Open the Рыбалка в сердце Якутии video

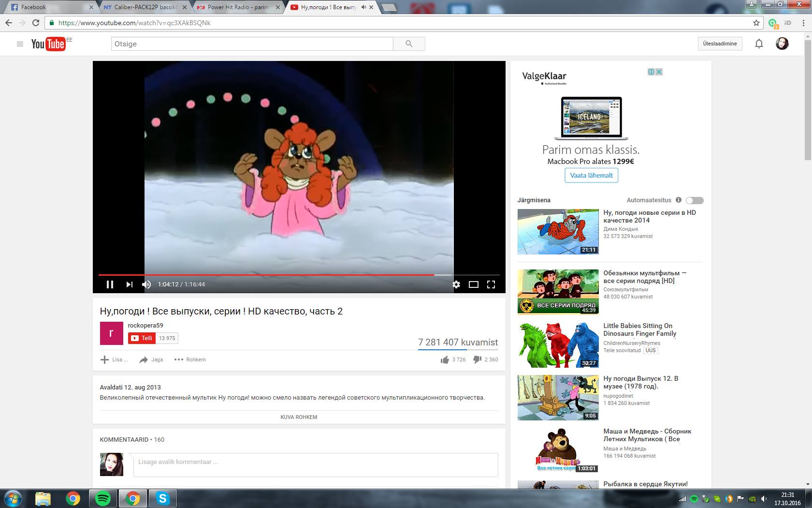click(x=645, y=484)
